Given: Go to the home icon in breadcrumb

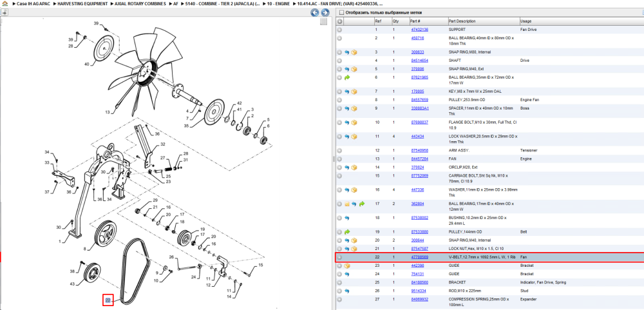Looking at the screenshot, I should tap(5, 3).
